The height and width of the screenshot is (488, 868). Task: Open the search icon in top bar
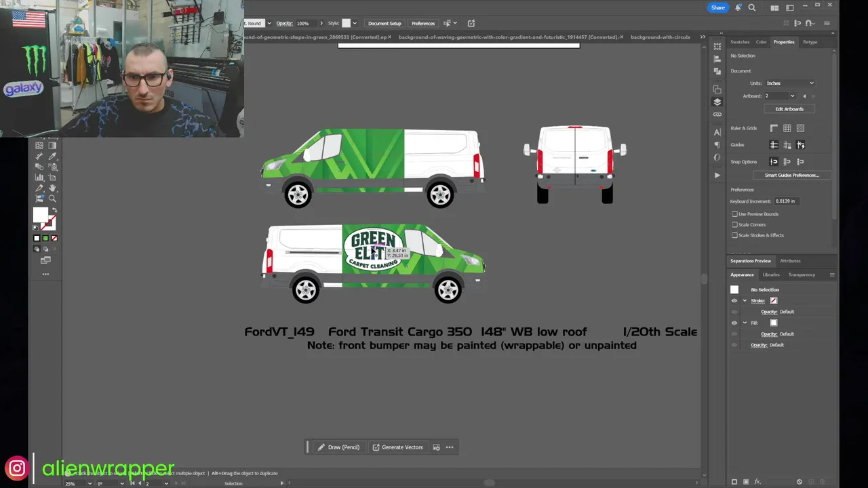pos(752,7)
